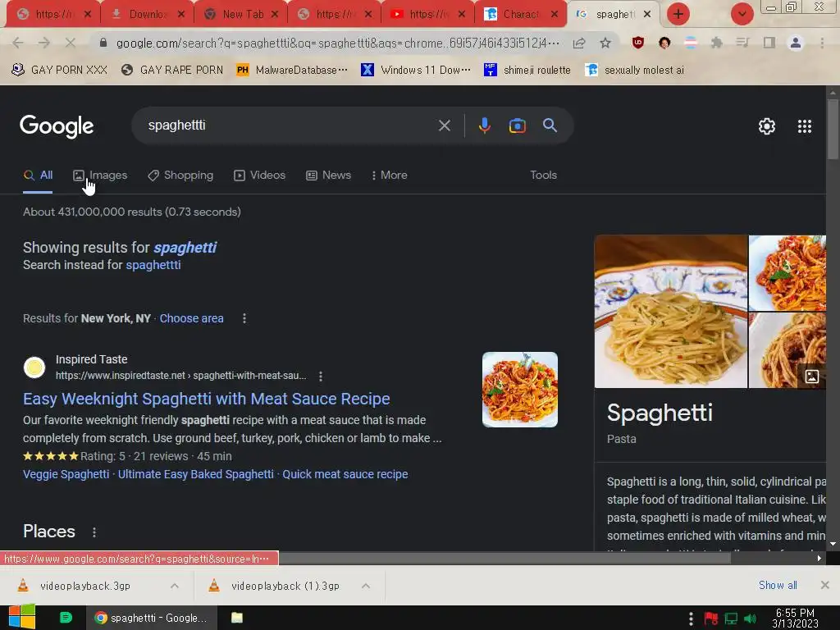Stop loading the page button
The image size is (840, 630).
[x=71, y=43]
